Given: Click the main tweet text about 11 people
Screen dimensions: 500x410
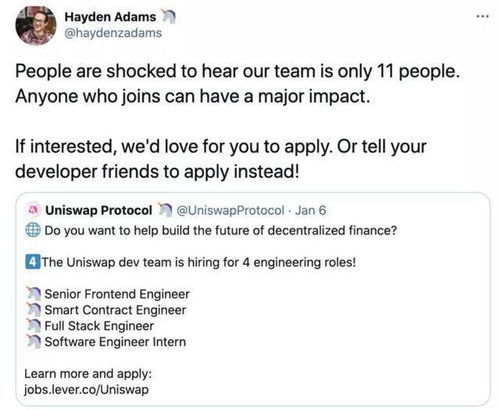Looking at the screenshot, I should 237,121.
